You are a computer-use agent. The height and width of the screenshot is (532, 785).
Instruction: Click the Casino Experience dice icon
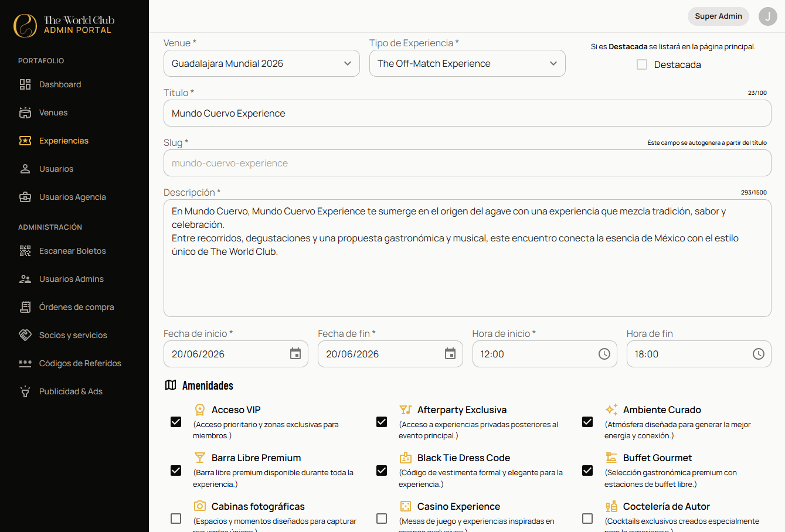[x=406, y=506]
